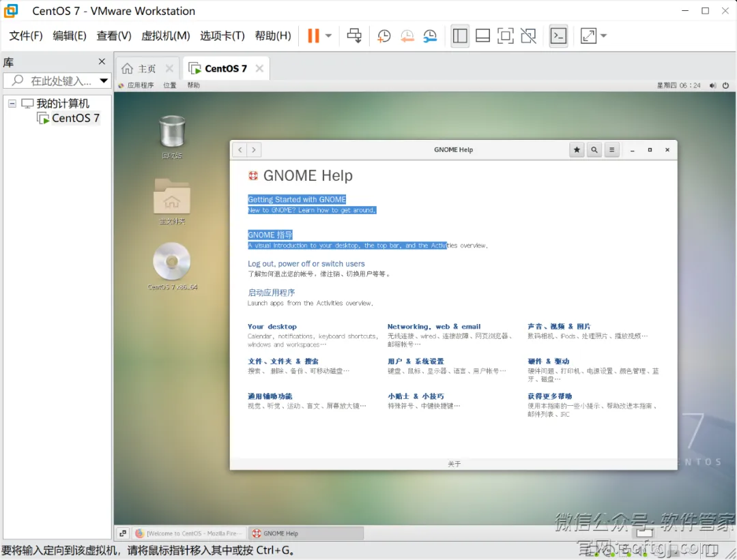Open the 文件、文件夹 & 搜索 topic
Viewport: 737px width, 560px height.
[283, 362]
